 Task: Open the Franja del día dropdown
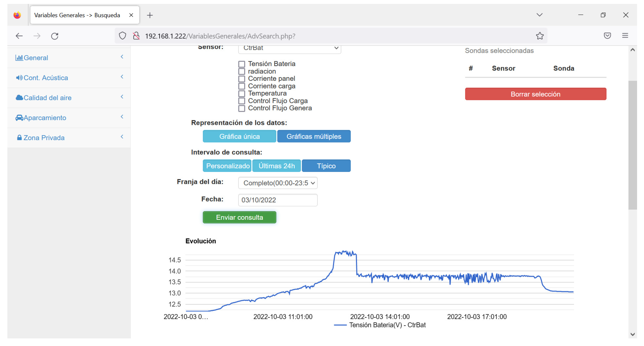click(278, 183)
